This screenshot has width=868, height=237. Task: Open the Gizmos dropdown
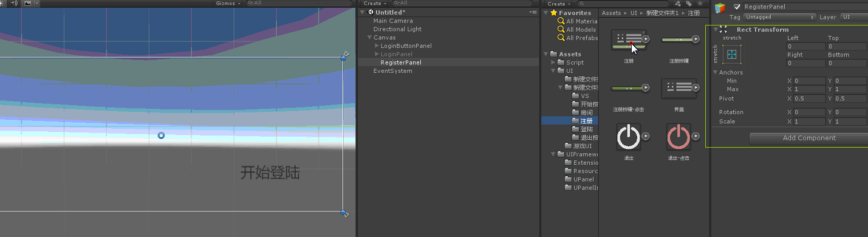click(x=228, y=3)
